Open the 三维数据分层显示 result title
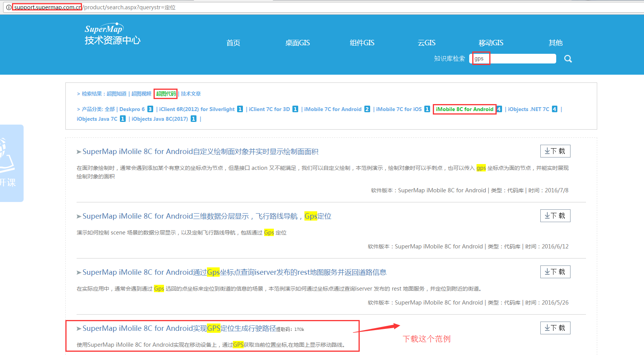This screenshot has height=356, width=644. coord(207,216)
